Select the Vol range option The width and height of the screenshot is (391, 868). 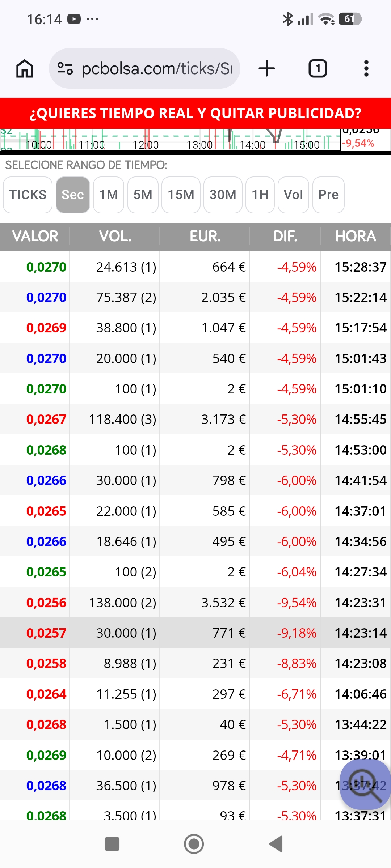coord(293,195)
